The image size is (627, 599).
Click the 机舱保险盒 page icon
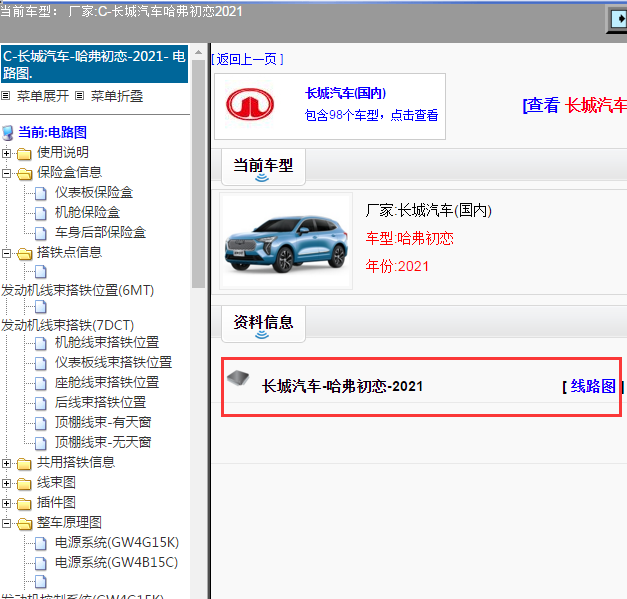(x=40, y=214)
